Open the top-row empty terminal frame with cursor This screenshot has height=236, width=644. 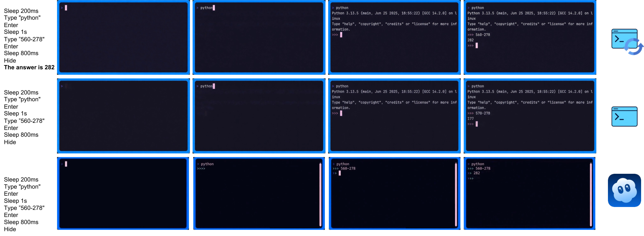pyautogui.click(x=123, y=37)
